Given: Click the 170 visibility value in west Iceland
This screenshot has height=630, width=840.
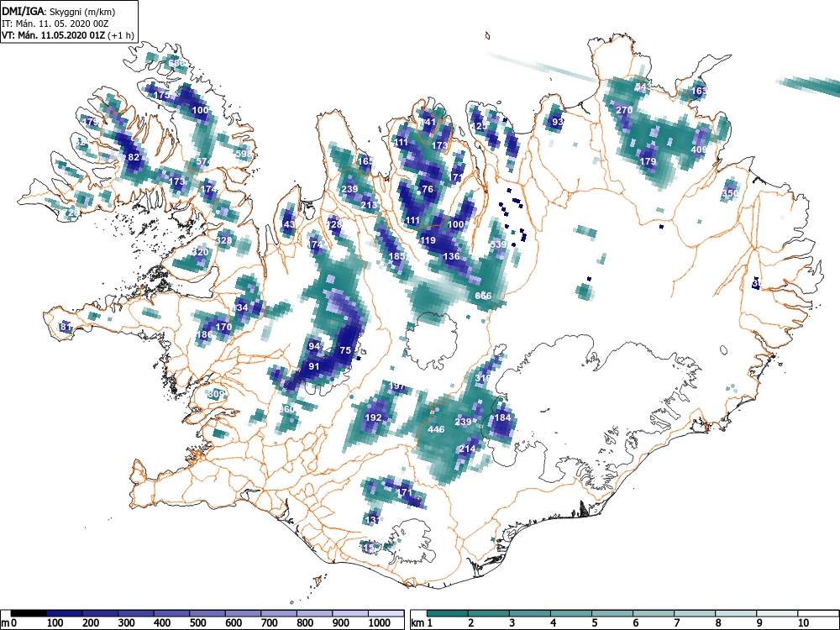Looking at the screenshot, I should (x=223, y=326).
